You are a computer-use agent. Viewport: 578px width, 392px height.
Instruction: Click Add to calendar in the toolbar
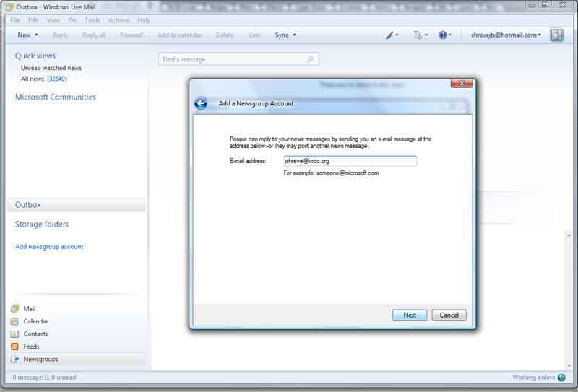click(179, 35)
